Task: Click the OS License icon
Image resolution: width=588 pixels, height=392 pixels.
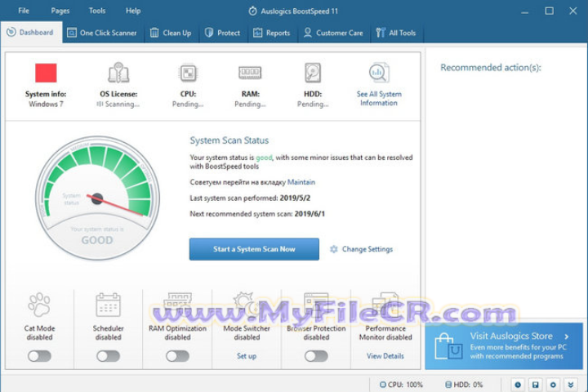Action: coord(118,73)
